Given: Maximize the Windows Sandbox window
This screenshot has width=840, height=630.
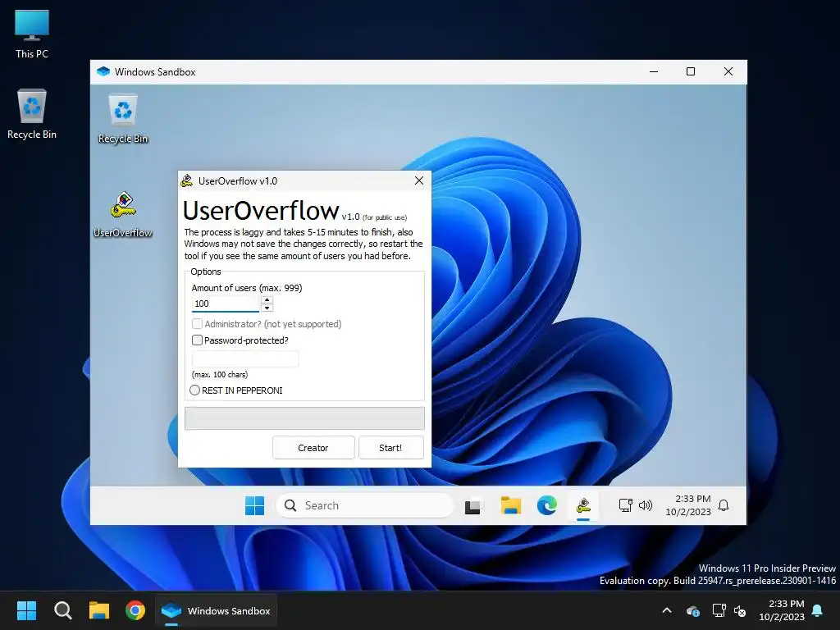Looking at the screenshot, I should pos(691,72).
